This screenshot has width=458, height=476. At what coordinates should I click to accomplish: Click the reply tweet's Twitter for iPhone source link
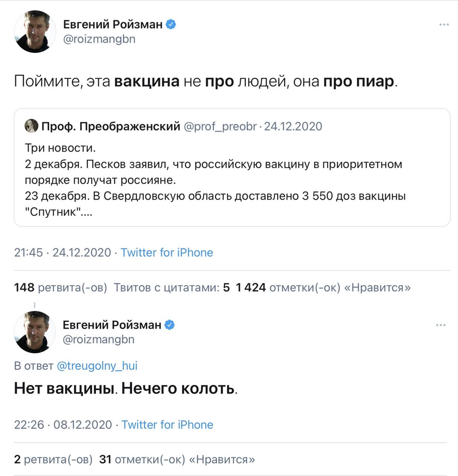(167, 425)
